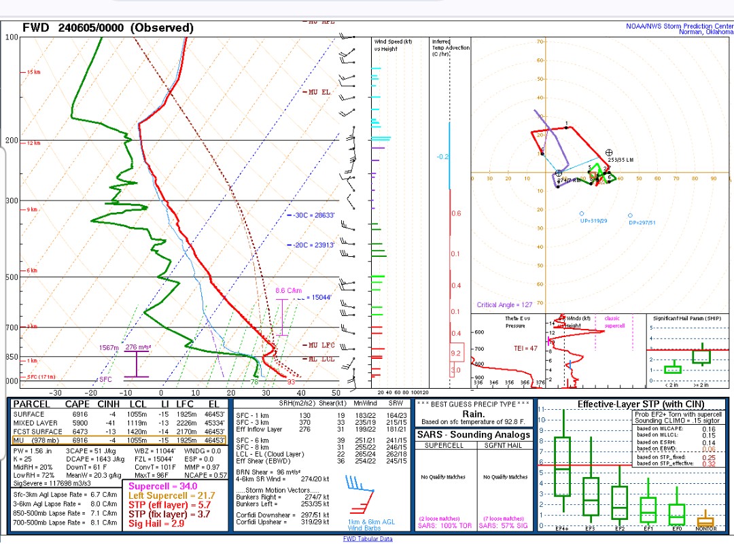This screenshot has height=560, width=734.
Task: Select the 700-500mb Lapse Rate row
Action: click(65, 522)
